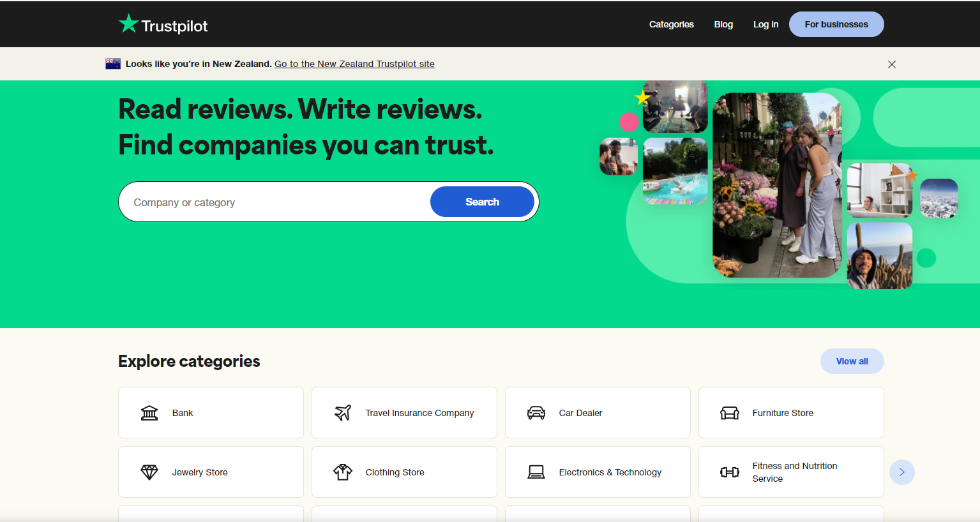Dismiss the New Zealand location banner

click(892, 64)
